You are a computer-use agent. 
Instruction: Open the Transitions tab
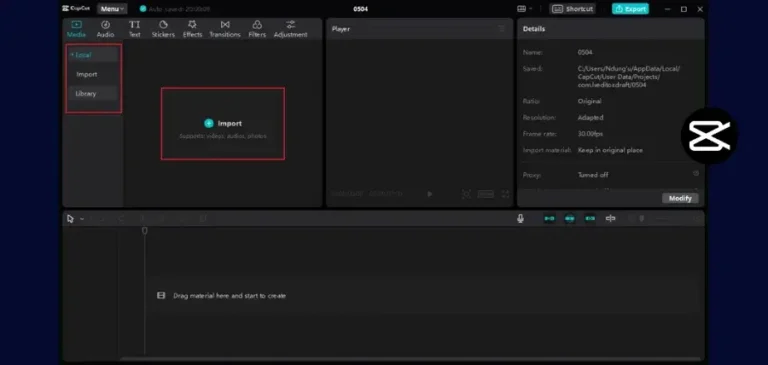coord(225,29)
